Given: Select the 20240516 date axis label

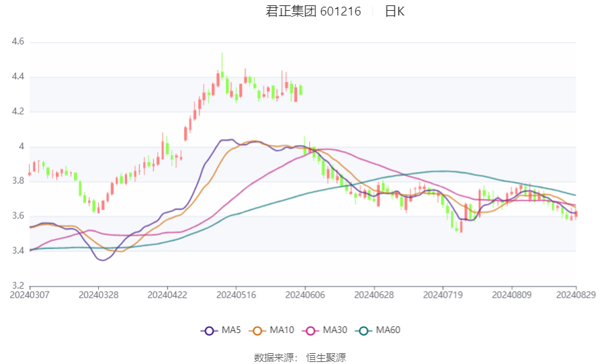Looking at the screenshot, I should (x=236, y=295).
